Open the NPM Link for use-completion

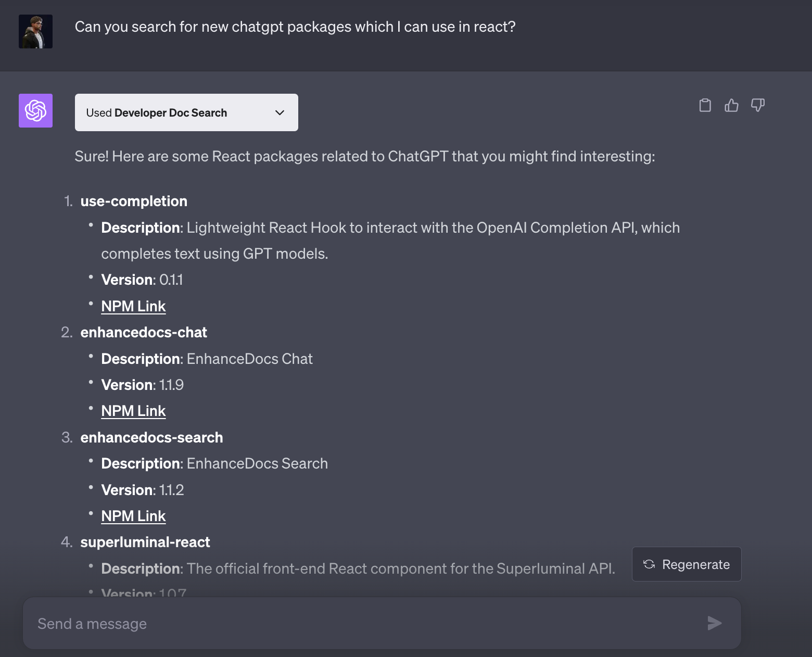point(133,306)
